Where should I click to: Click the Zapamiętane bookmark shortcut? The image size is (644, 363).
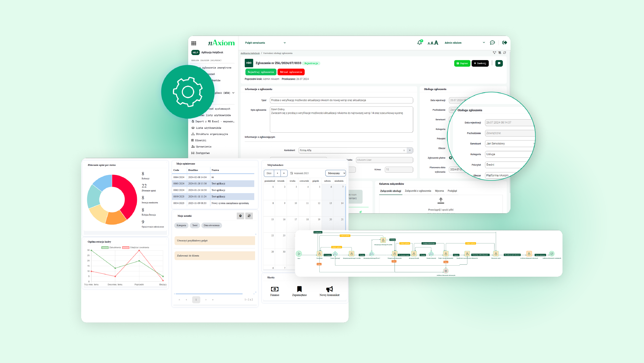click(299, 289)
